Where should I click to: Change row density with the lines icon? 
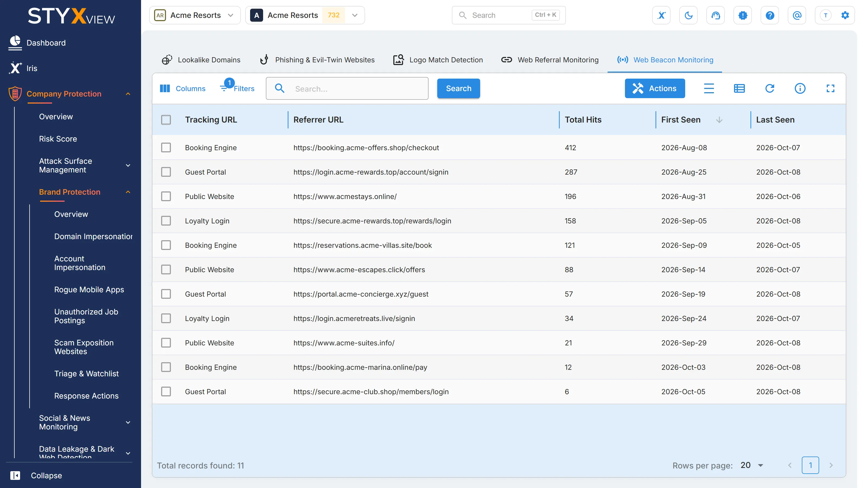pos(709,88)
